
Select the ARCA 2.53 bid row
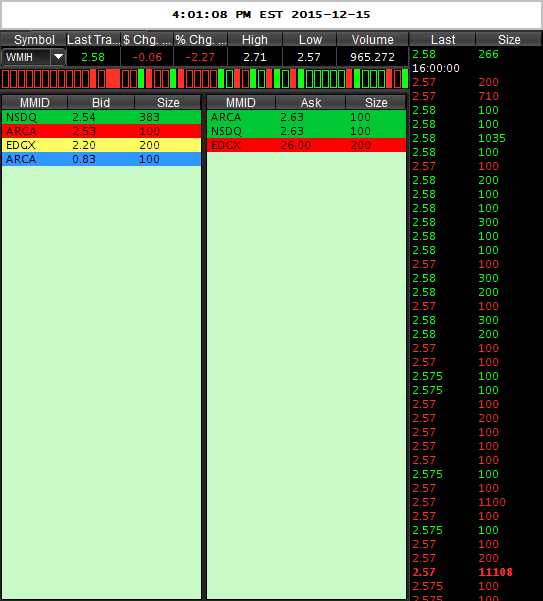(x=102, y=131)
